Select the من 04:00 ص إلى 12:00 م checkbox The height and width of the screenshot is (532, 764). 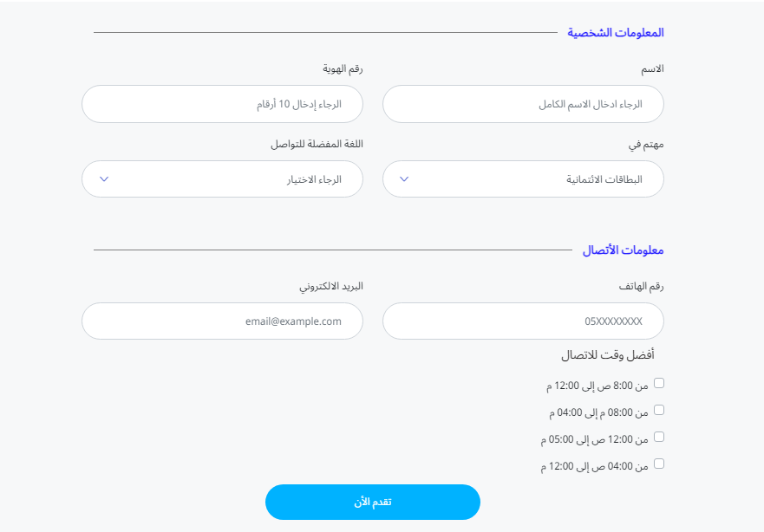659,464
